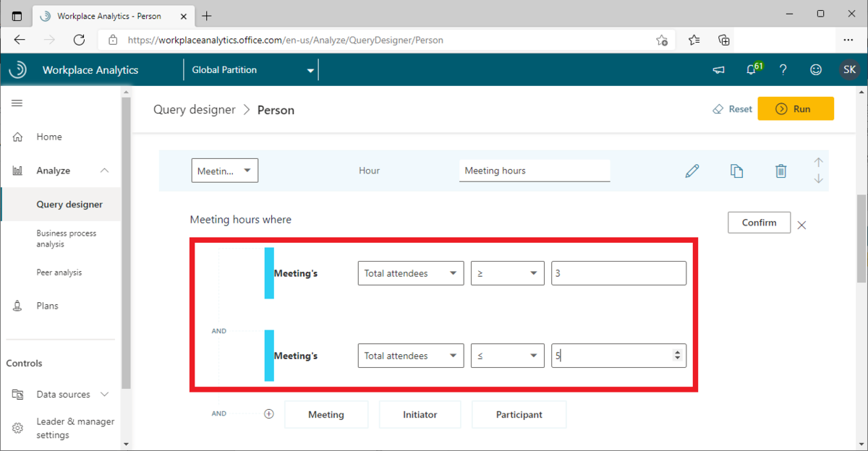Select Analyze in the sidebar
Screen dimensions: 868x451
pos(54,171)
